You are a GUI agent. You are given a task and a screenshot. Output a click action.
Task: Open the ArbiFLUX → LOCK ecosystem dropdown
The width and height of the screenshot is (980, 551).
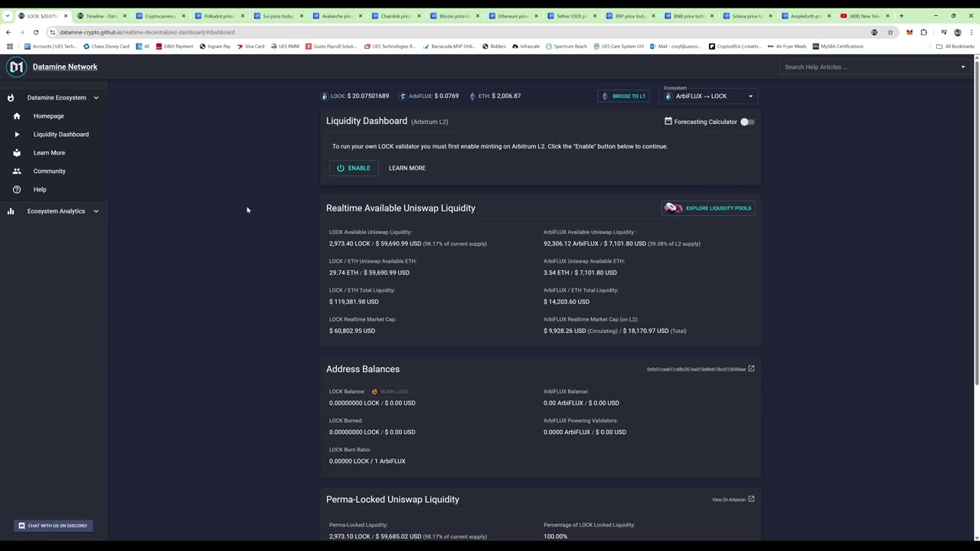pos(710,96)
